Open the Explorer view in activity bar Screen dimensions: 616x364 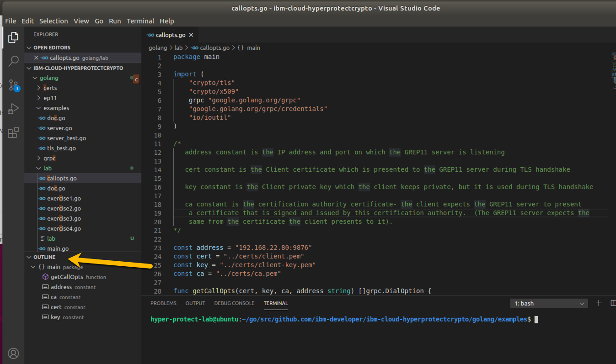pos(13,38)
